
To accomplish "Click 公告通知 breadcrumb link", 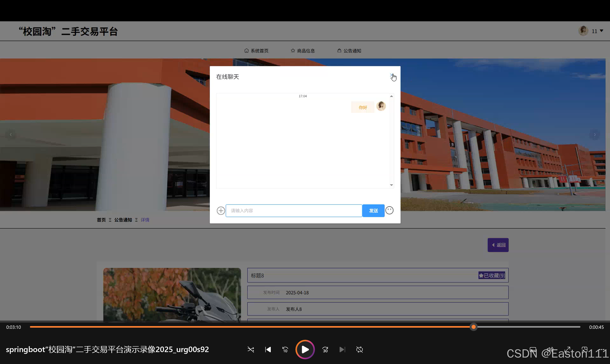I will pyautogui.click(x=123, y=220).
